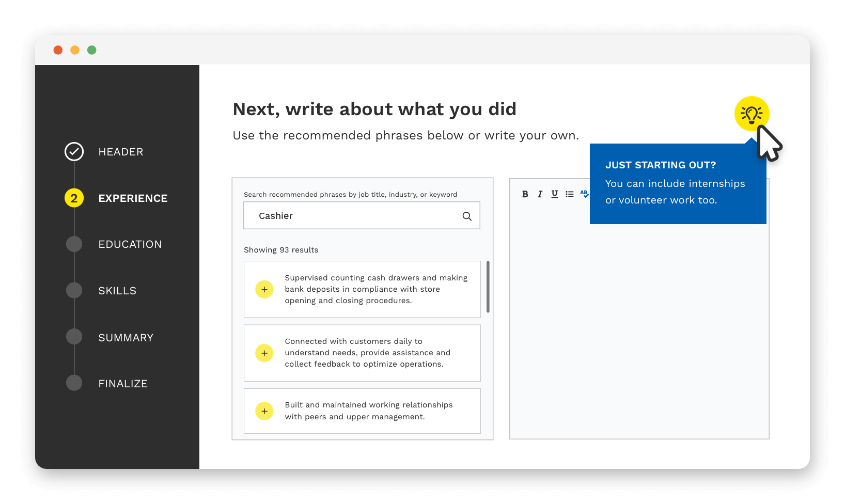Screen dimensions: 845x504
Task: Go to the Header step
Action: click(120, 152)
